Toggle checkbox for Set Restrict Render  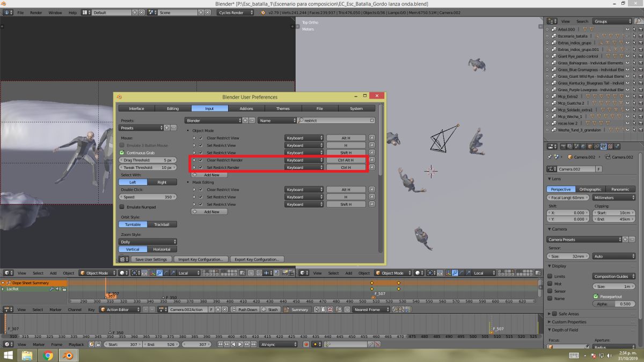coord(201,167)
